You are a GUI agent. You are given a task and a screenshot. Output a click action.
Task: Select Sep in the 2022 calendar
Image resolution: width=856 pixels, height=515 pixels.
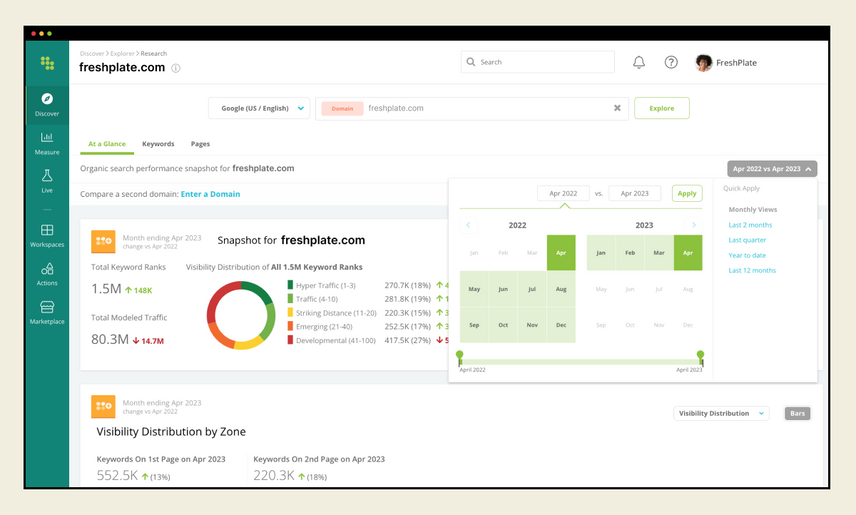pos(474,325)
